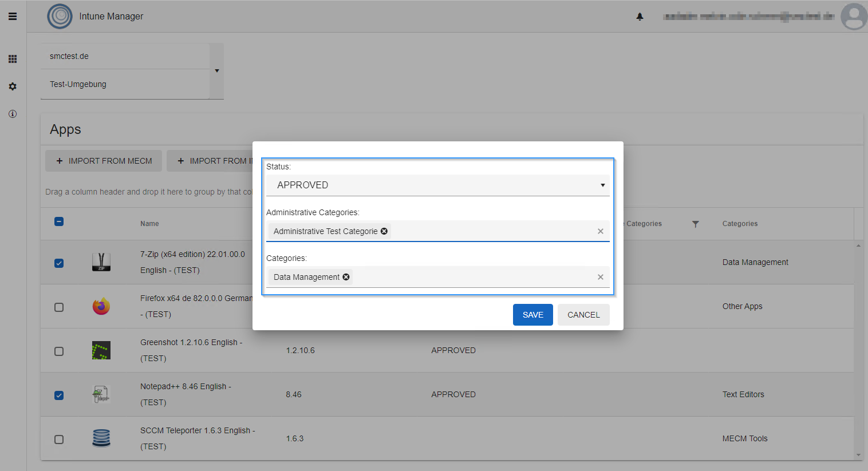
Task: Click the Greenshot APPROVED status cell
Action: [x=453, y=350]
